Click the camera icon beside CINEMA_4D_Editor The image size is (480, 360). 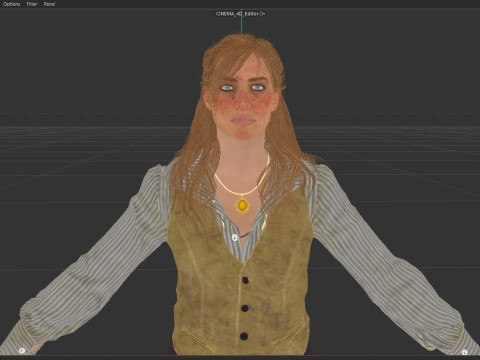pos(262,14)
